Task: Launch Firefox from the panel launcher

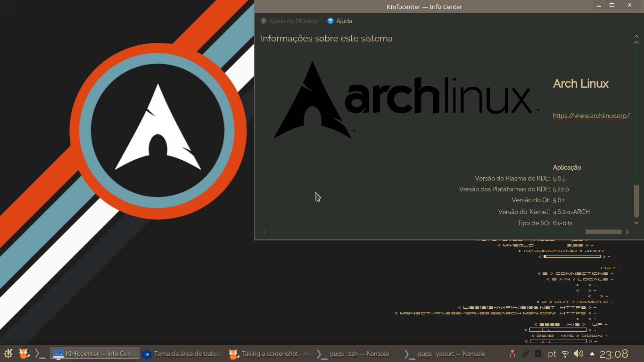Action: click(x=24, y=354)
